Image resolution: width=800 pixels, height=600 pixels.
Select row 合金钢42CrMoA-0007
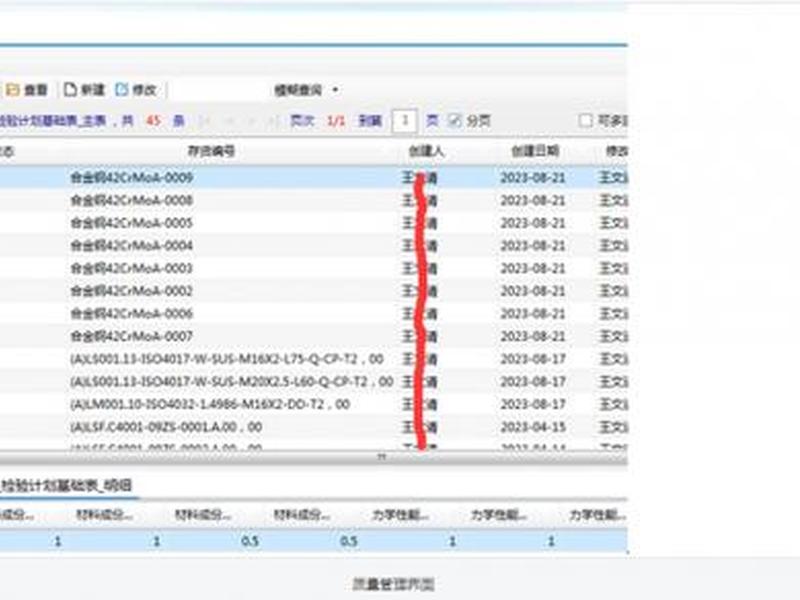pyautogui.click(x=314, y=336)
